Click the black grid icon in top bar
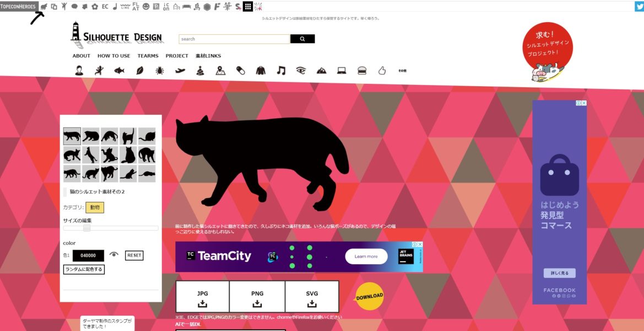Viewport: 644px width, 331px height. coord(248,7)
